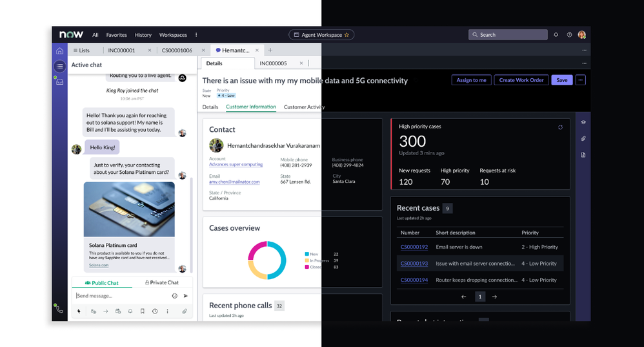Switch to Private Chat mode
Image resolution: width=644 pixels, height=347 pixels.
pyautogui.click(x=162, y=282)
